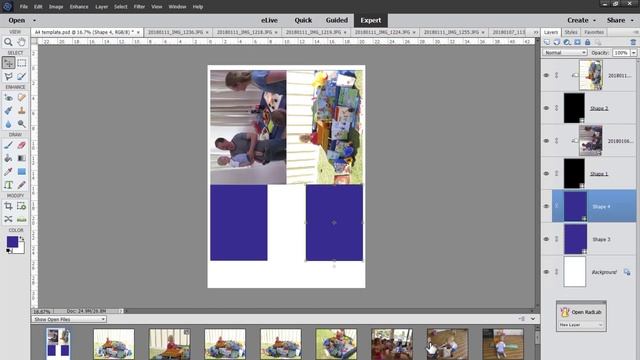The image size is (640, 360).
Task: Expand the Open button dropdown arrow
Action: click(34, 20)
